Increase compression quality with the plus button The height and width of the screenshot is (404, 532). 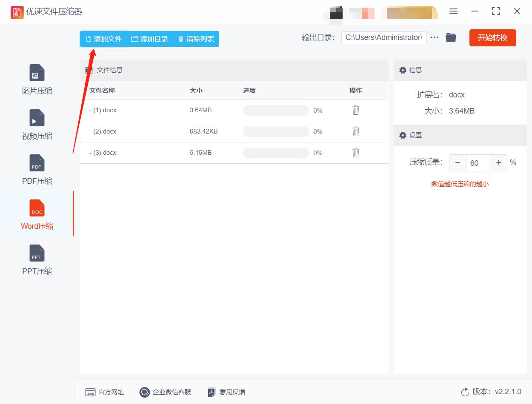pyautogui.click(x=498, y=162)
